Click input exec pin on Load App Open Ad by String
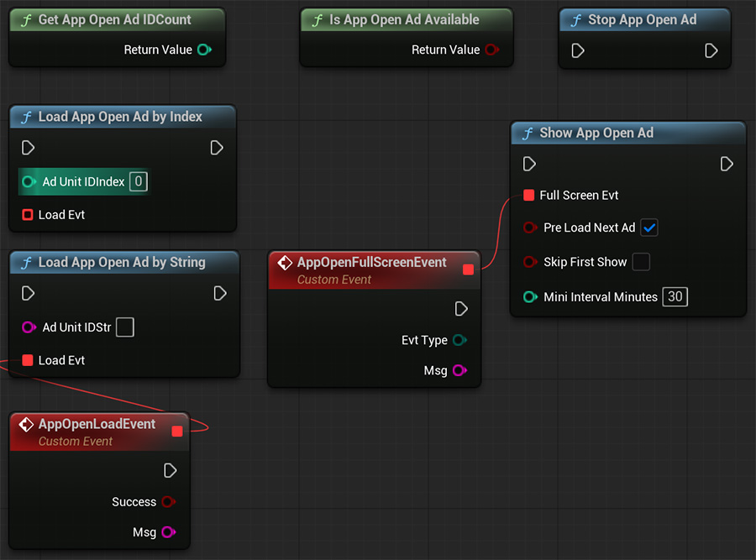 (28, 294)
